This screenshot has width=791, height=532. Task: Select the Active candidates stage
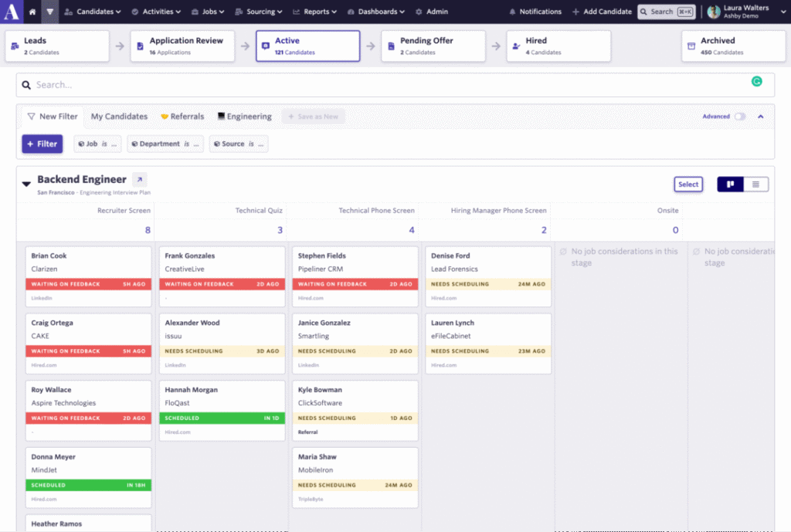[307, 46]
